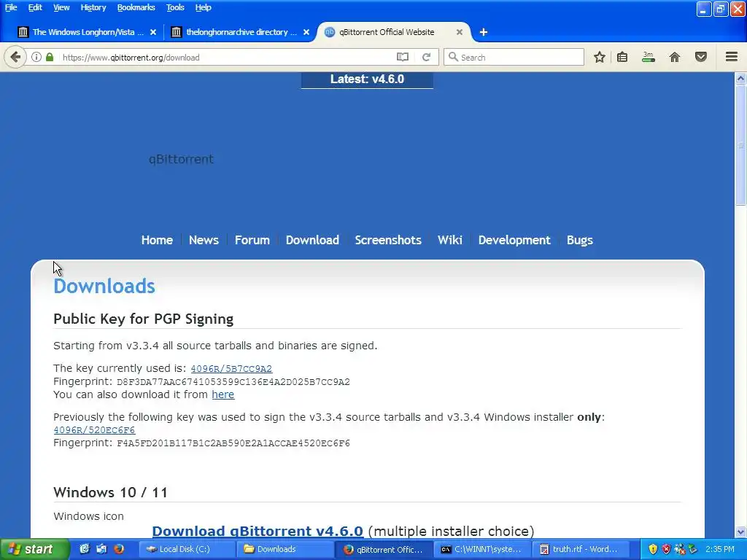The width and height of the screenshot is (747, 560).
Task: Save page to Pocket icon
Action: click(701, 57)
